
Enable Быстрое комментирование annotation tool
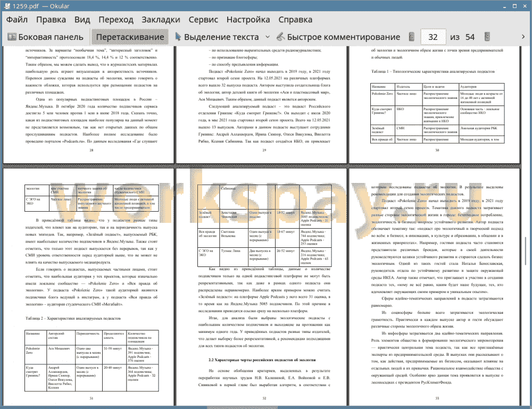[x=338, y=37]
